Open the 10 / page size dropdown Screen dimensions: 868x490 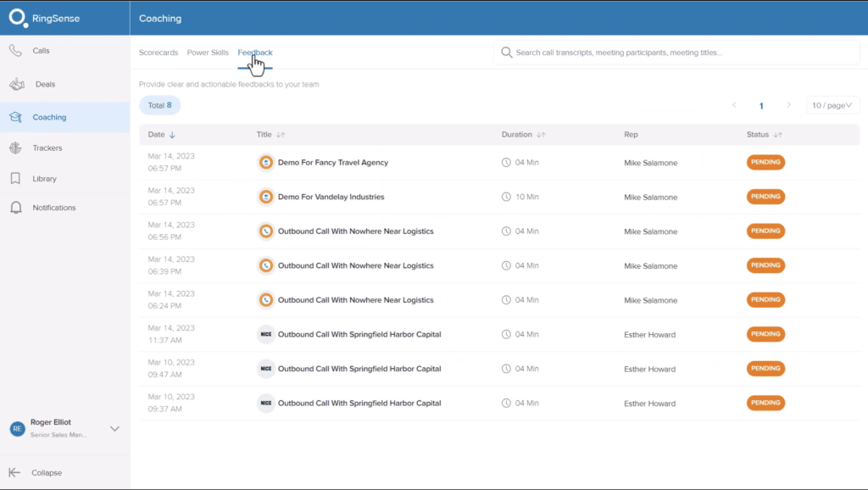(832, 105)
